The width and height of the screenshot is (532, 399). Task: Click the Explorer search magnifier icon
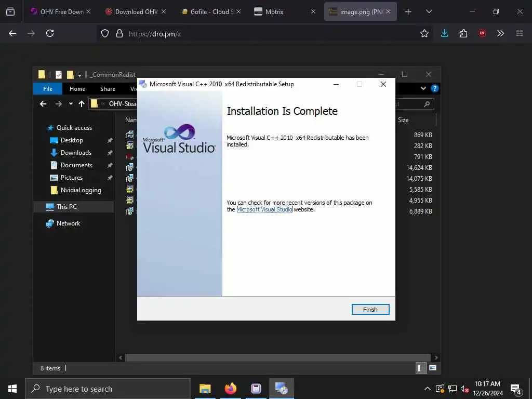coord(427,104)
